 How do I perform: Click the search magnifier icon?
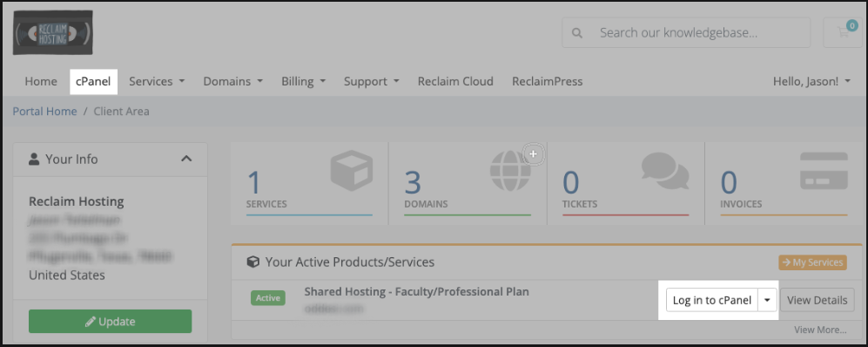click(577, 33)
